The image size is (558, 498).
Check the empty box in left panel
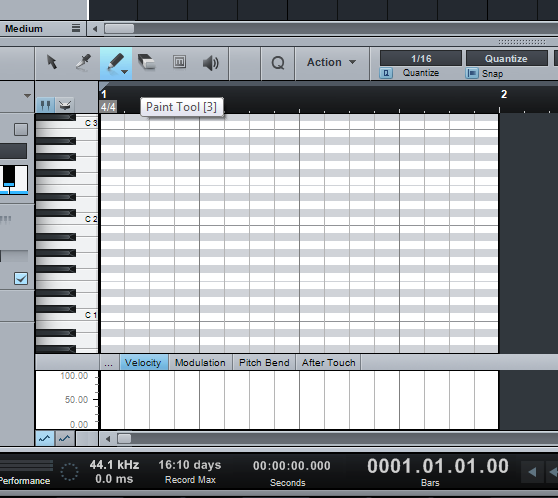tap(21, 130)
